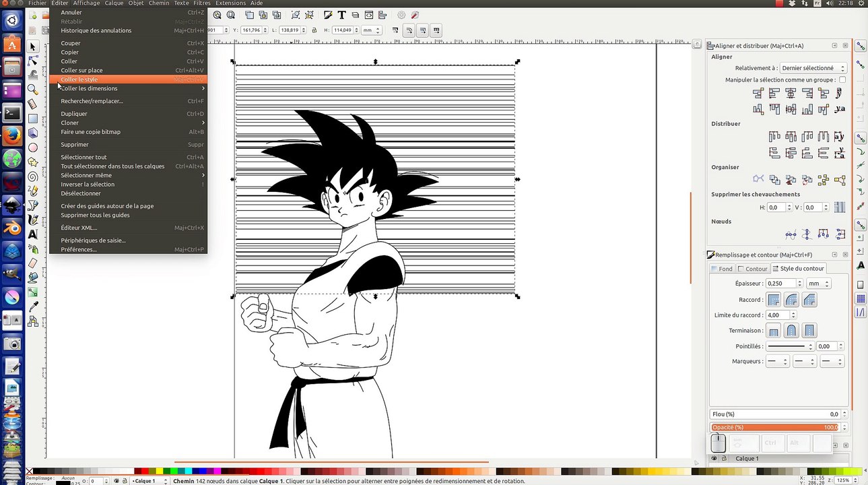Select miter join Raccord button
Viewport: 868px width, 485px height.
(774, 300)
